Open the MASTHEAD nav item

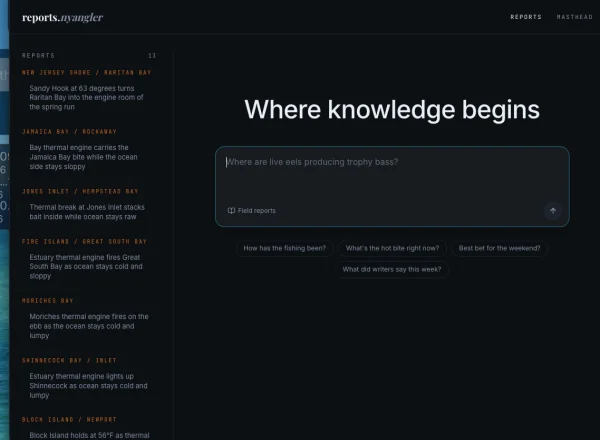[574, 17]
